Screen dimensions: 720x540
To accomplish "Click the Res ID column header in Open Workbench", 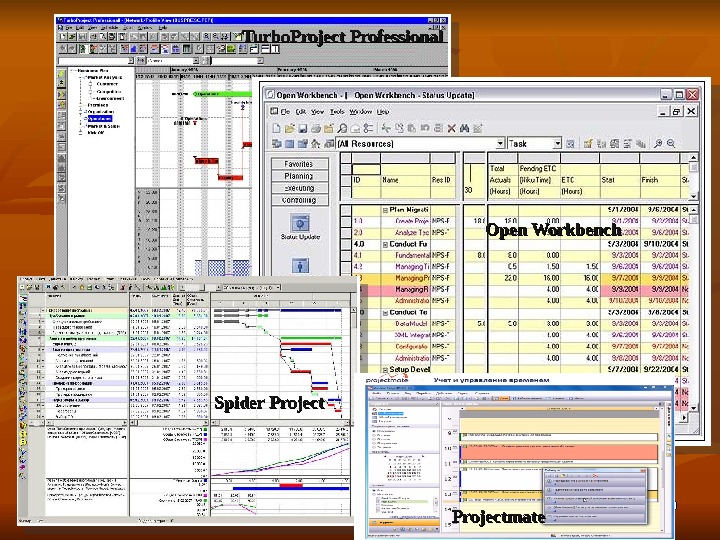I will point(441,180).
